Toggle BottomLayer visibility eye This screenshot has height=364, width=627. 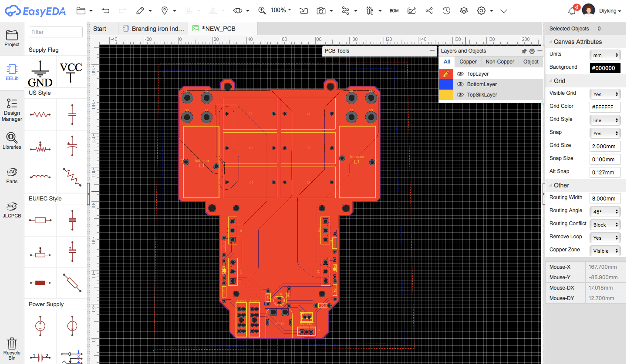point(460,84)
